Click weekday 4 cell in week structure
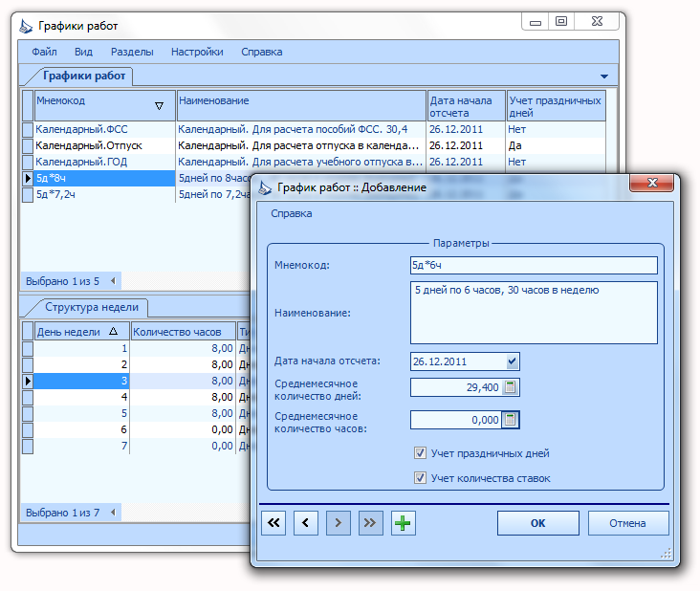This screenshot has width=700, height=591. pos(81,397)
